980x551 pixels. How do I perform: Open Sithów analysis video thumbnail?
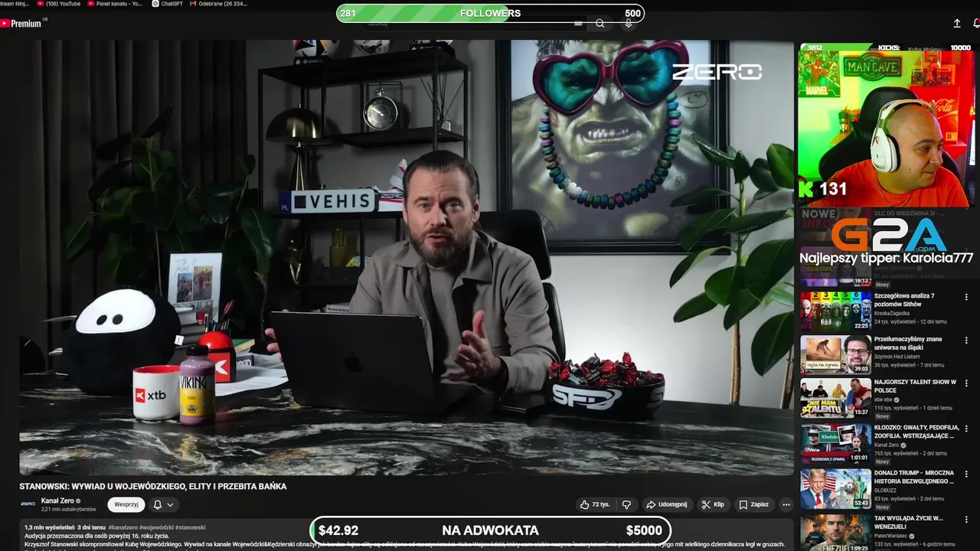[x=836, y=311]
